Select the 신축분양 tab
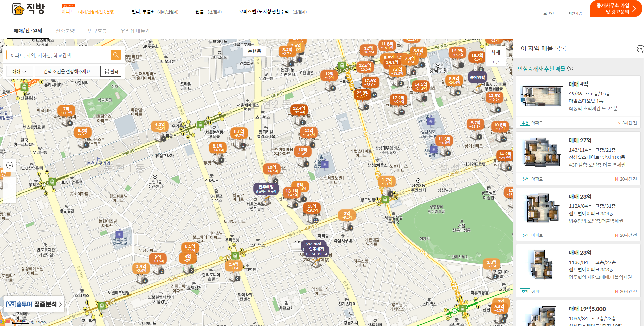Image resolution: width=644 pixels, height=326 pixels. [x=65, y=31]
